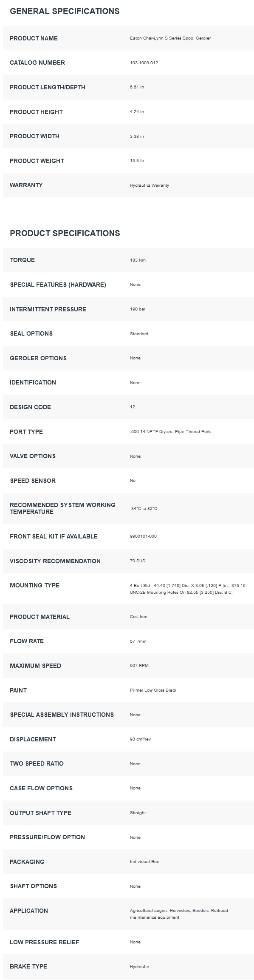Click the Application description text

click(x=179, y=914)
